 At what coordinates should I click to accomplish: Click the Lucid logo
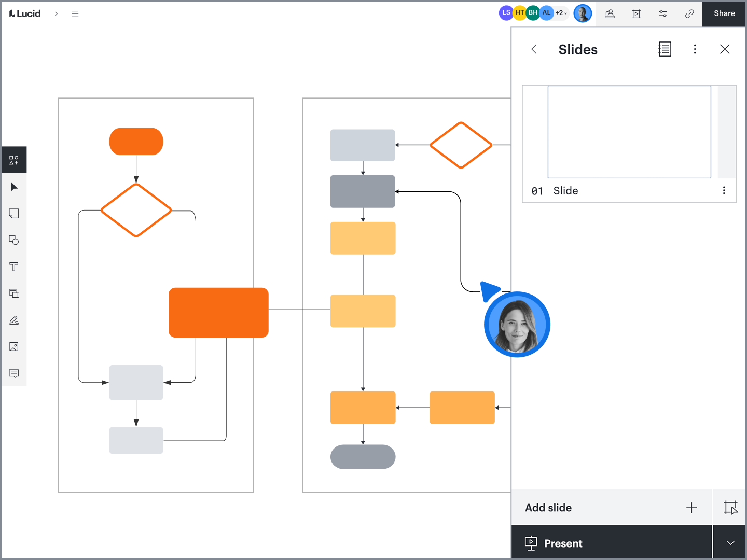point(25,13)
